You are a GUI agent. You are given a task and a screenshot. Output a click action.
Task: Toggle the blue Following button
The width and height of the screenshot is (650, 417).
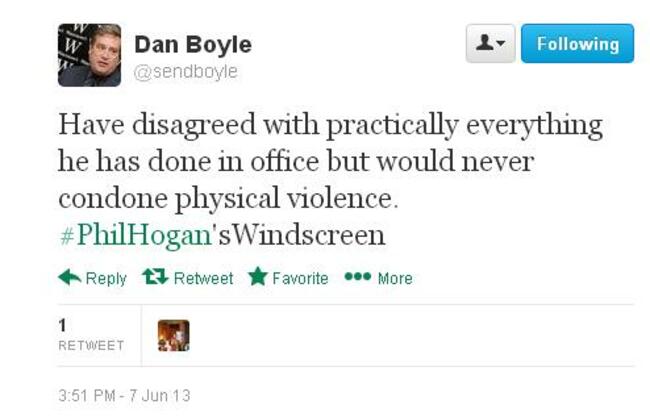pyautogui.click(x=577, y=44)
